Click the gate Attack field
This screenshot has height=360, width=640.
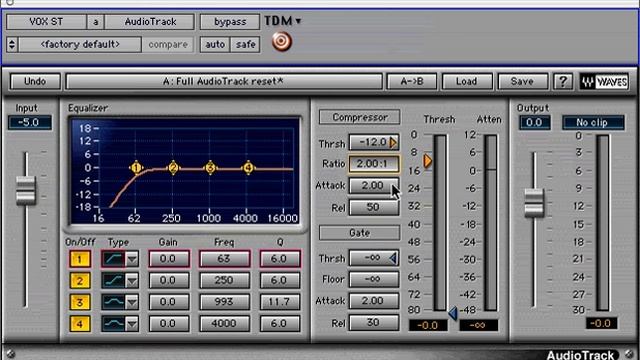373,301
